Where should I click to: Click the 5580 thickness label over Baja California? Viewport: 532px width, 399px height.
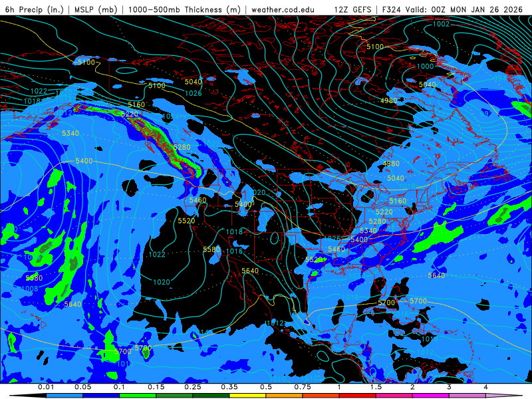pos(211,249)
